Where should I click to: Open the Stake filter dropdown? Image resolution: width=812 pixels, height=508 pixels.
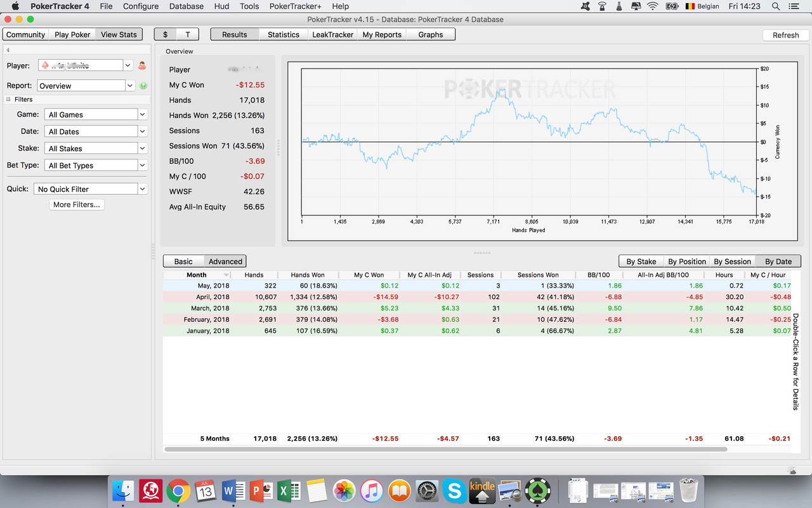point(143,149)
